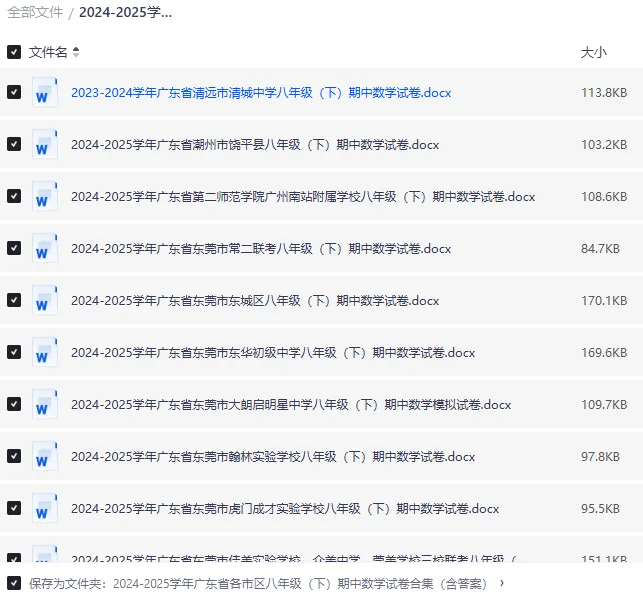Click the 95.5KB size value
The image size is (643, 596).
click(600, 509)
